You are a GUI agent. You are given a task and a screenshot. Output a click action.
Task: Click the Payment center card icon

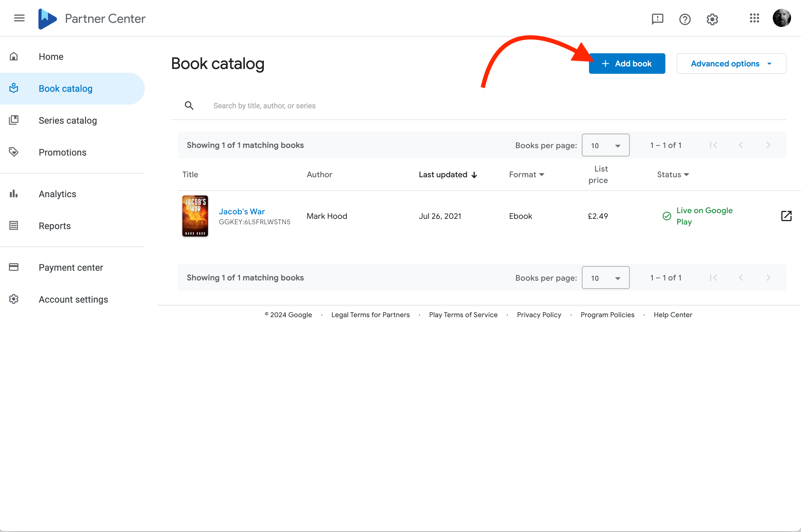click(x=14, y=267)
